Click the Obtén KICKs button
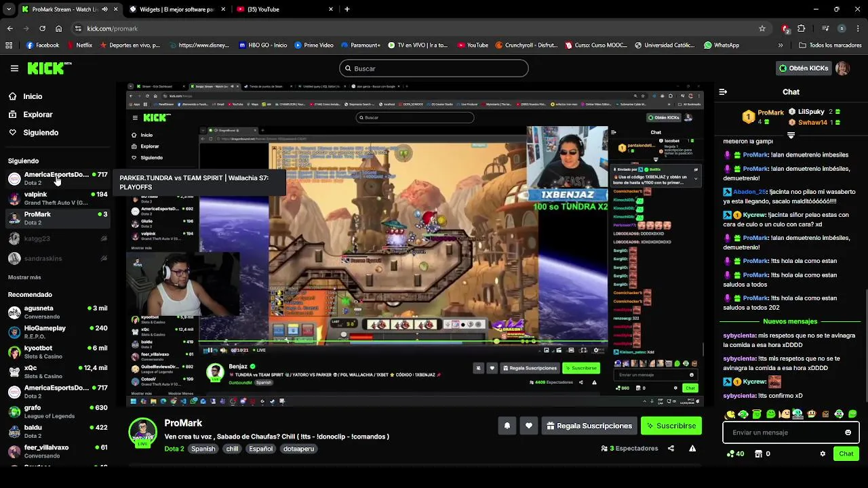This screenshot has width=868, height=488. tap(803, 68)
